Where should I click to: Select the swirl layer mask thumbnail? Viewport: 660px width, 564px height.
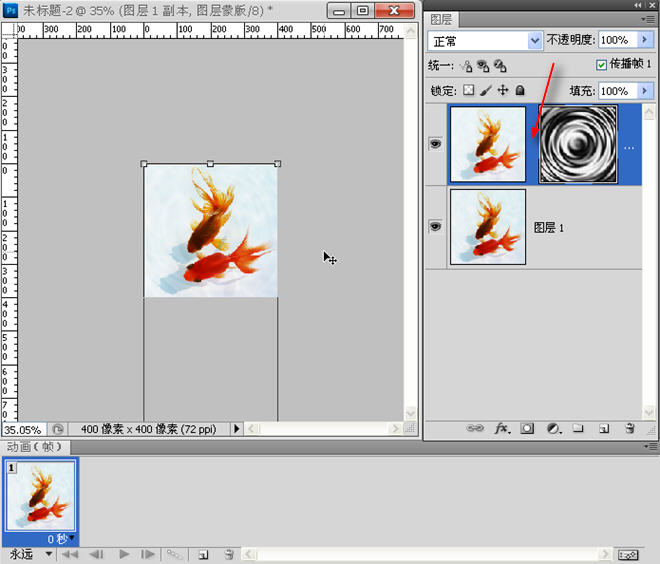(578, 144)
